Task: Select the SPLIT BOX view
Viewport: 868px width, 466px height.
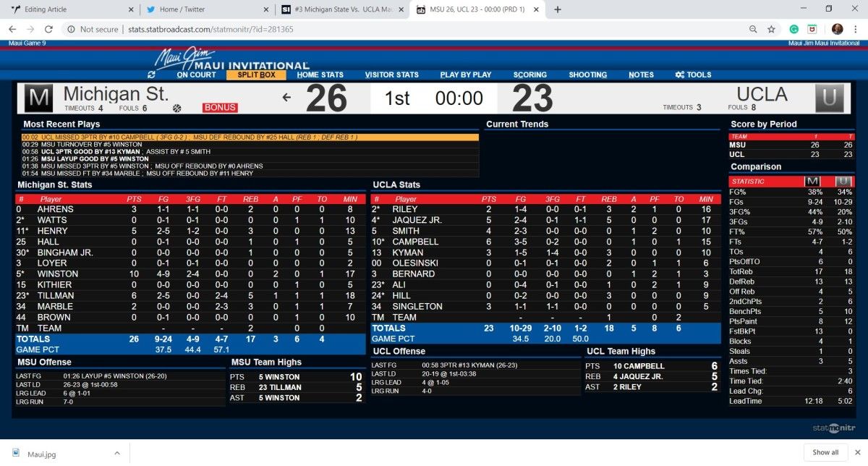Action: click(x=256, y=75)
